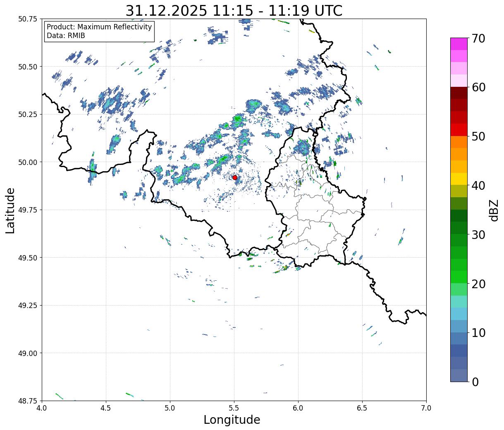504x430 pixels.
Task: Click the magenta top colorbar swatch
Action: click(459, 44)
